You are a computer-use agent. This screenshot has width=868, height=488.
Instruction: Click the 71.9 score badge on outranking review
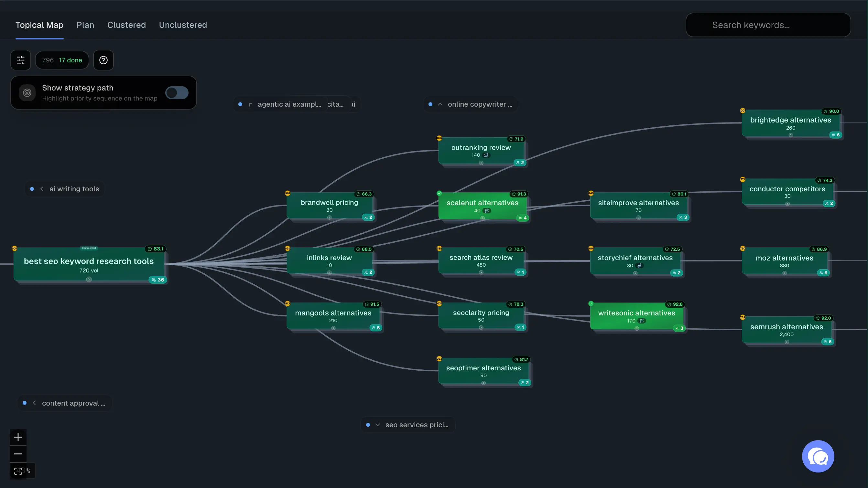(x=516, y=139)
